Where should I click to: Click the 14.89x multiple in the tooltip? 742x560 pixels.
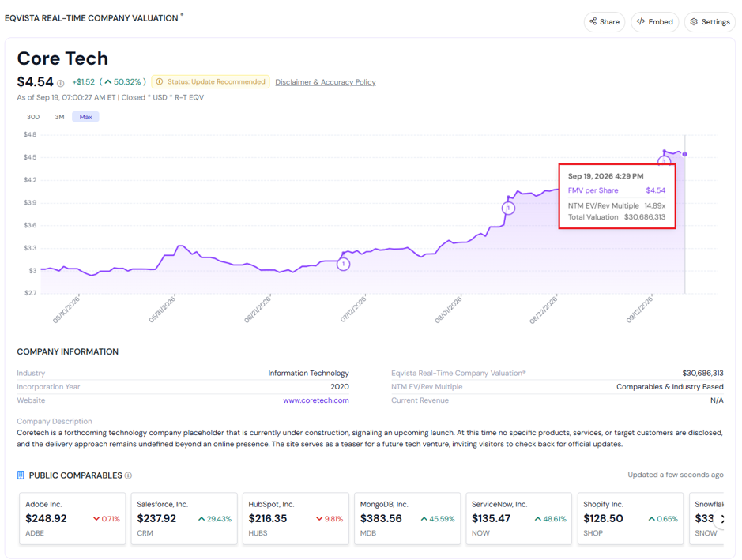click(x=655, y=205)
